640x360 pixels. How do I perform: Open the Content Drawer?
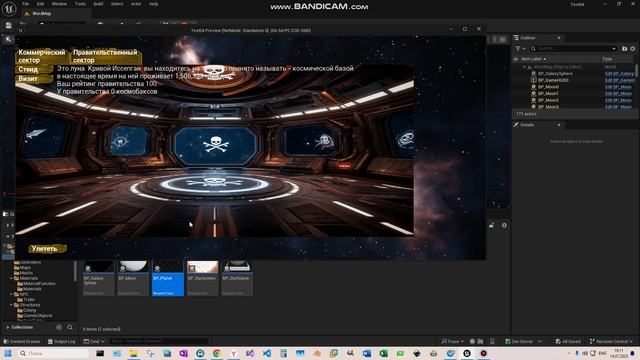point(22,341)
